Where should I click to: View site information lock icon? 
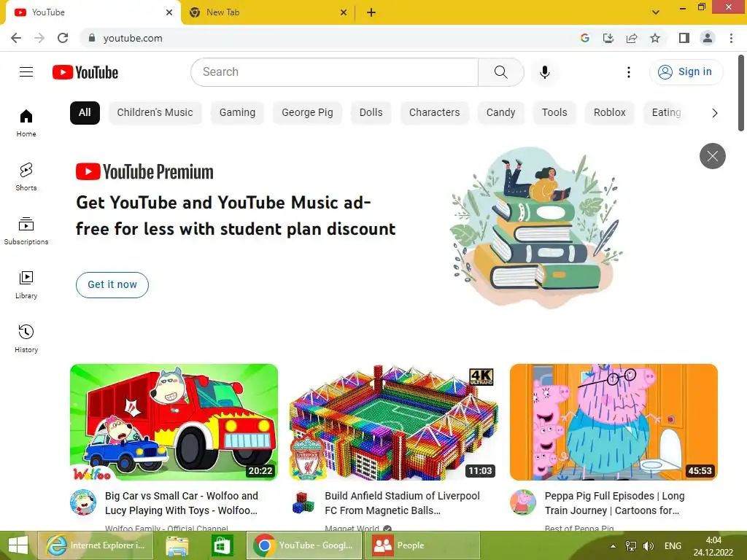coord(92,38)
